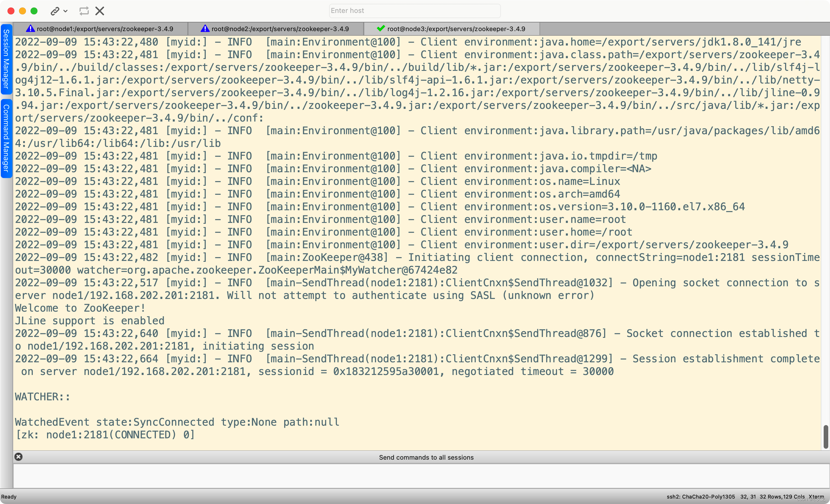Click the 'Welcome to ZooKeeper!' line
The height and width of the screenshot is (504, 830).
80,308
